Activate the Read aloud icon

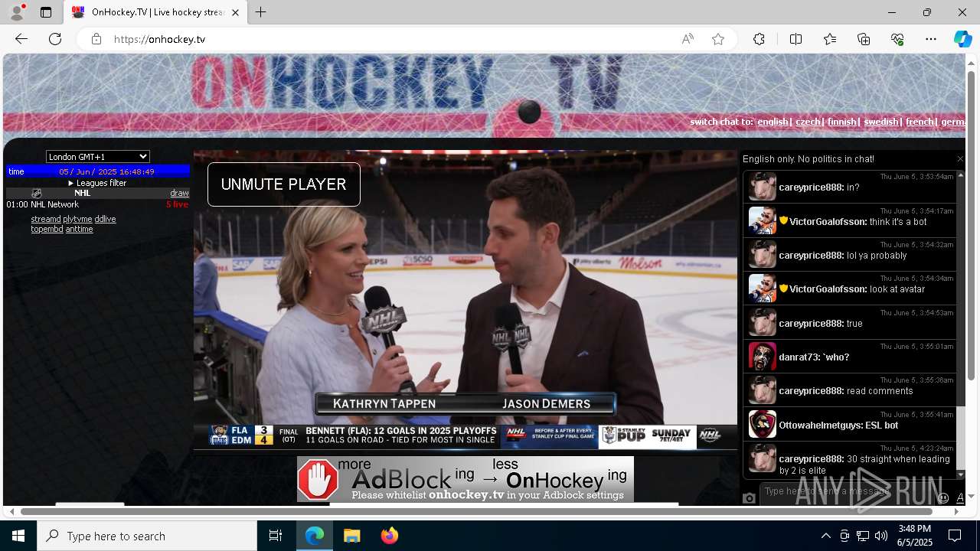(688, 39)
